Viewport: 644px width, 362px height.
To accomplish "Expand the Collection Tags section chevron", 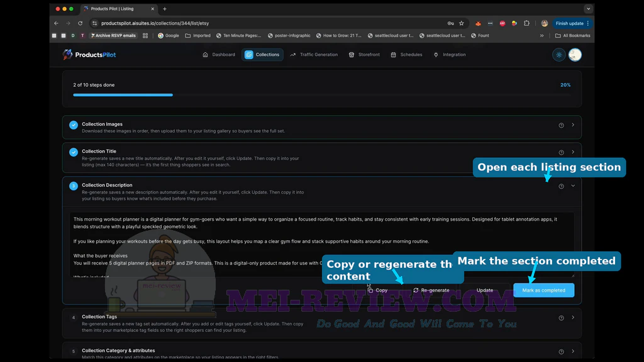I will 573,317.
